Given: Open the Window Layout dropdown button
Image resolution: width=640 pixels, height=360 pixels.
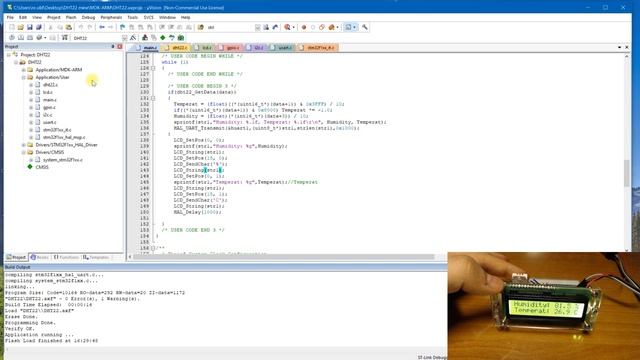Looking at the screenshot, I should click(x=351, y=27).
